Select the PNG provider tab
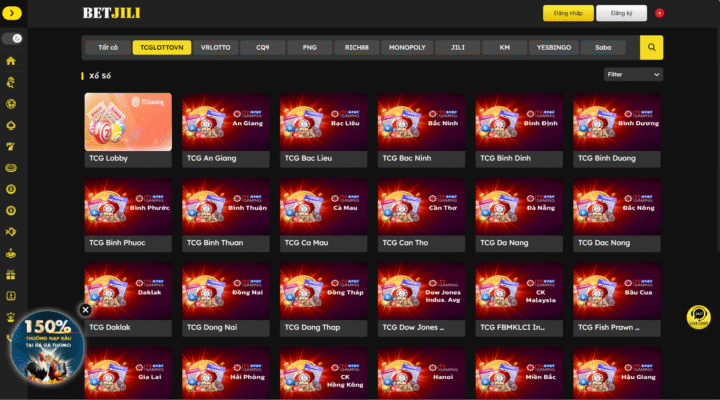The width and height of the screenshot is (720, 400). pyautogui.click(x=309, y=47)
